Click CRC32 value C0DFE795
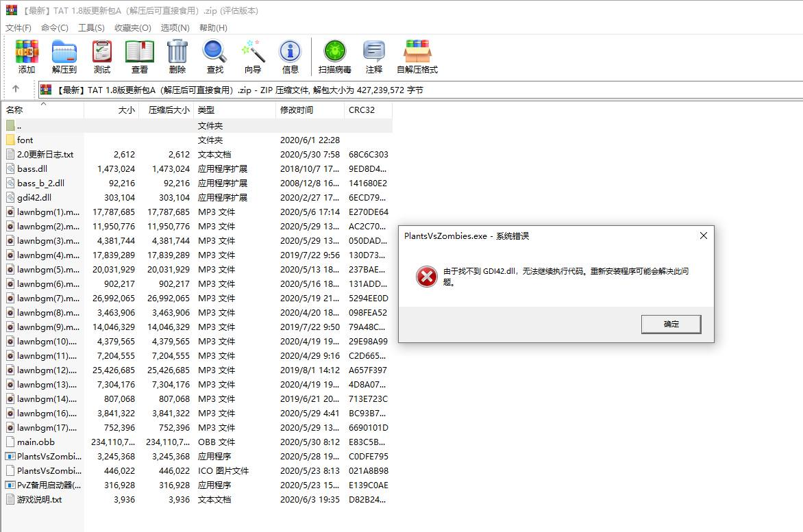The height and width of the screenshot is (532, 803). point(368,456)
